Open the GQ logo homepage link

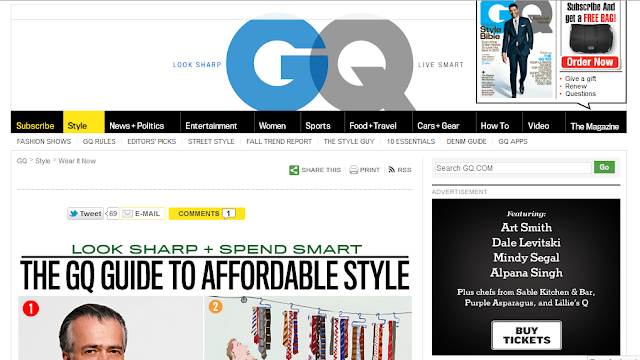[x=320, y=62]
